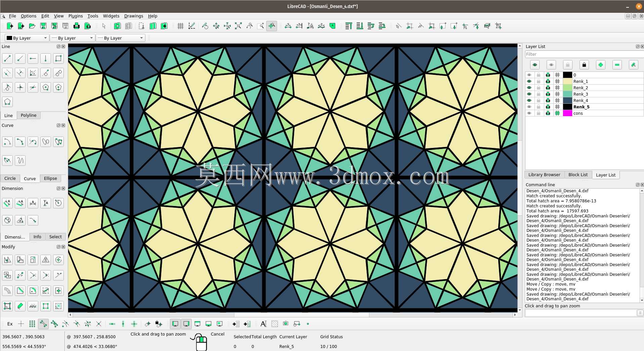Select the Renk_4 layer row

coord(584,100)
